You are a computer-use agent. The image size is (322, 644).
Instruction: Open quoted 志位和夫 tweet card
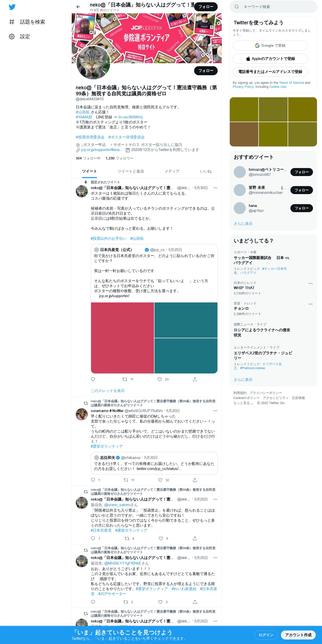pos(154,463)
